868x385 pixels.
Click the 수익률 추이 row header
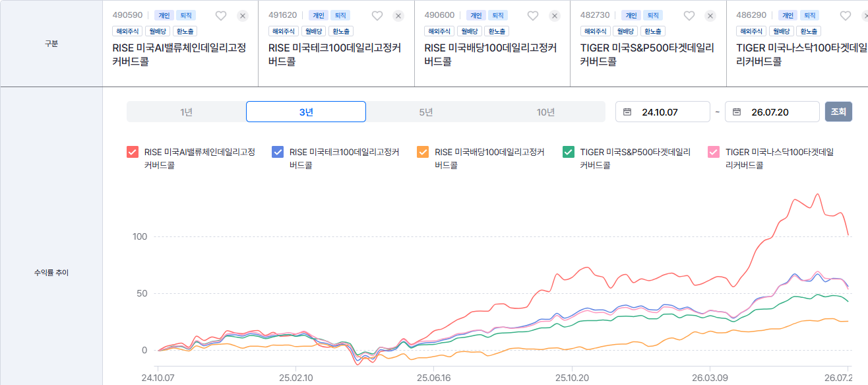51,272
